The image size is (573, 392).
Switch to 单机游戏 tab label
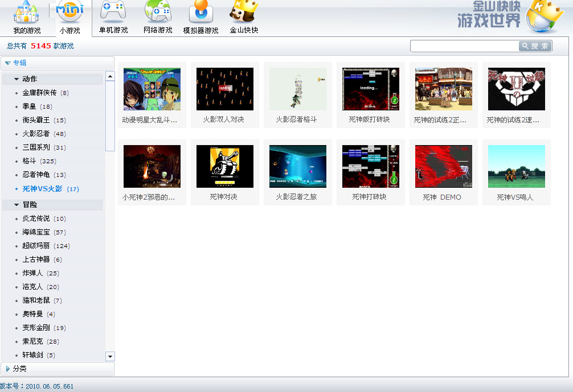coord(113,30)
